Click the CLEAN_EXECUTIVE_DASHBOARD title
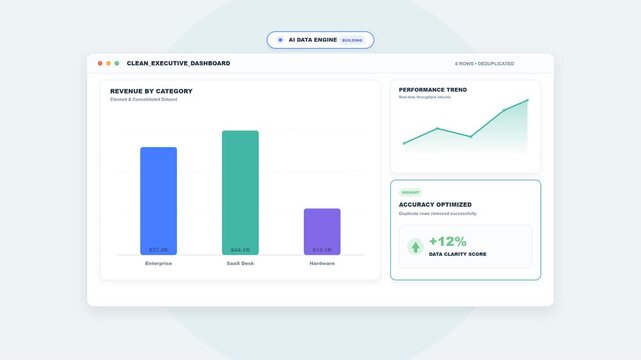 click(x=178, y=63)
